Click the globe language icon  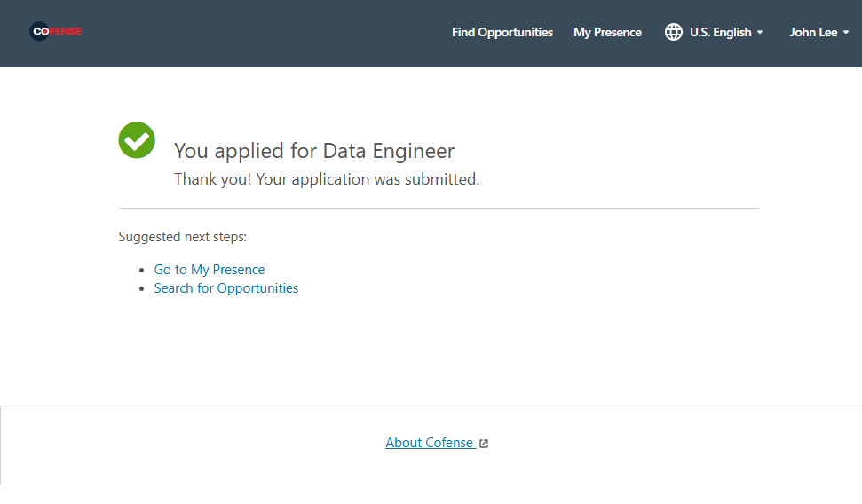674,32
